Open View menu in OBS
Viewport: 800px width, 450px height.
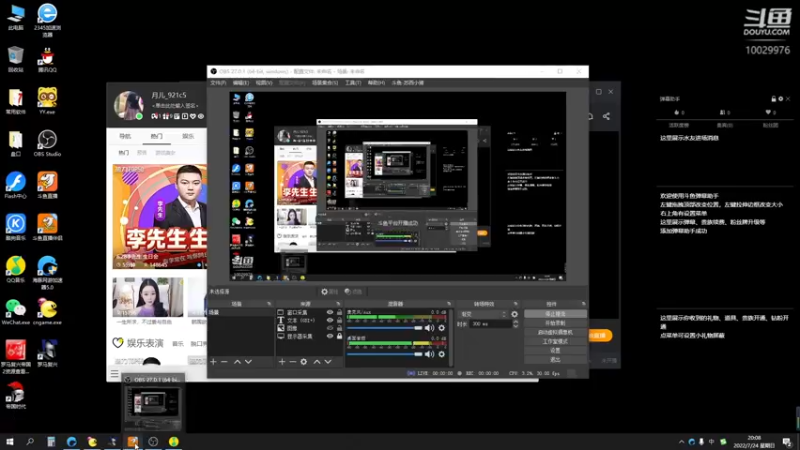coord(264,83)
